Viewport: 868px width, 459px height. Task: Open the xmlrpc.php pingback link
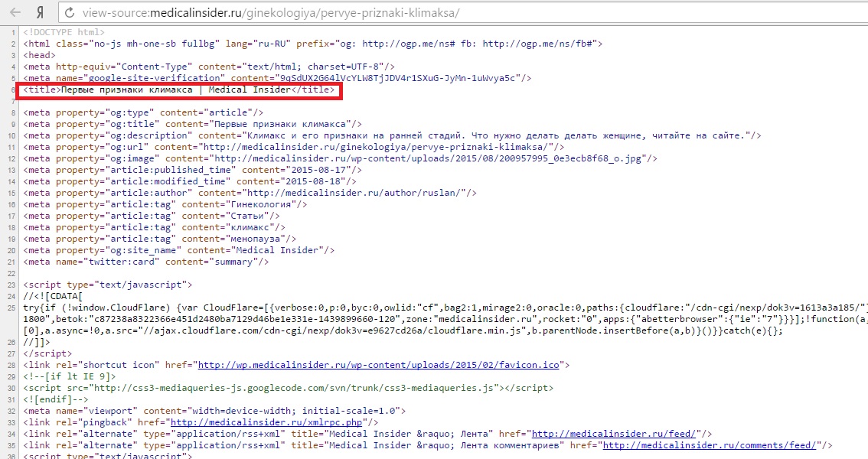click(266, 422)
